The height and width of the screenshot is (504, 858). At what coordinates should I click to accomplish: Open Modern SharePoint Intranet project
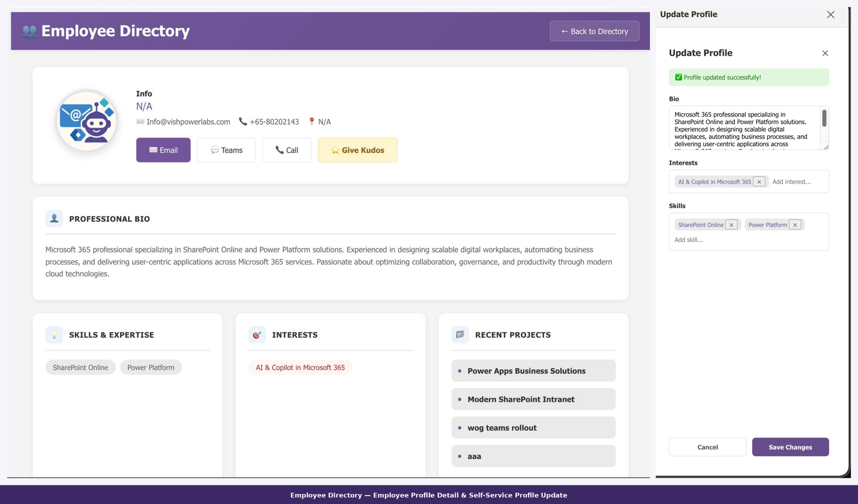(533, 399)
